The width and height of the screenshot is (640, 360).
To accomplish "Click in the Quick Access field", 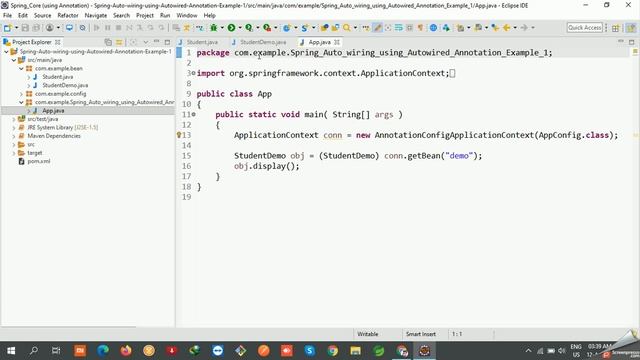I will (584, 27).
